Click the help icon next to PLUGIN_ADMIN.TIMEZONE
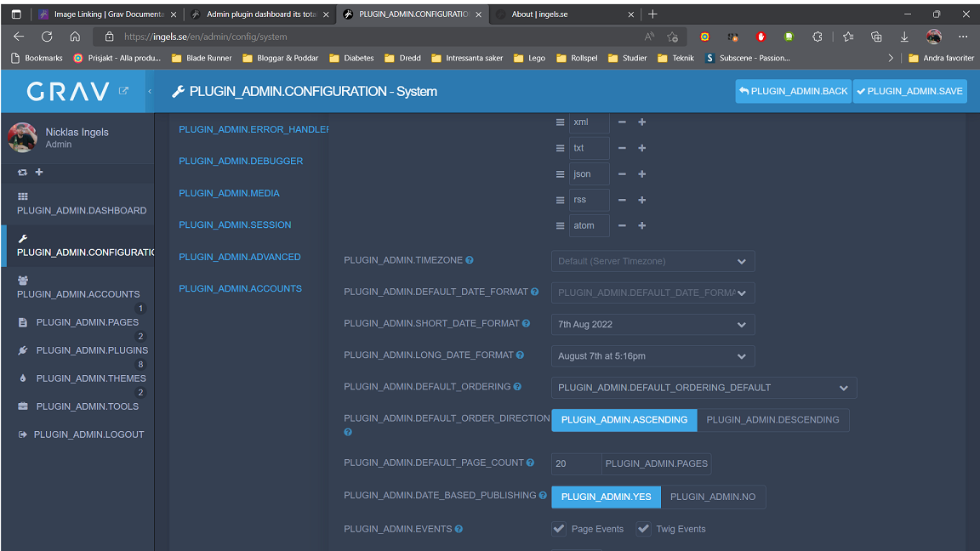Screen dimensions: 980x551 (470, 260)
